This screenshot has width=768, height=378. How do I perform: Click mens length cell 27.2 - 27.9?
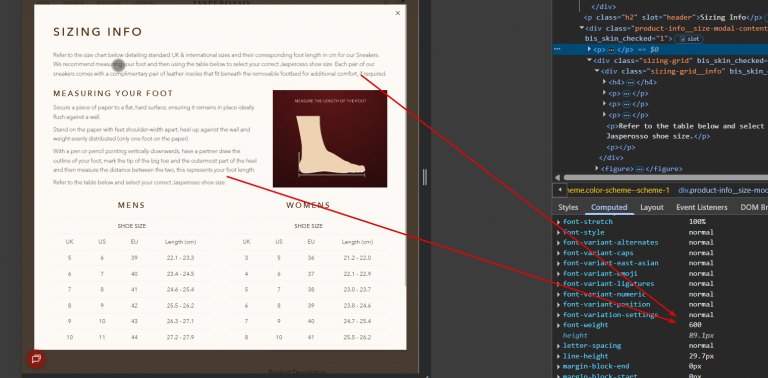[x=181, y=337]
